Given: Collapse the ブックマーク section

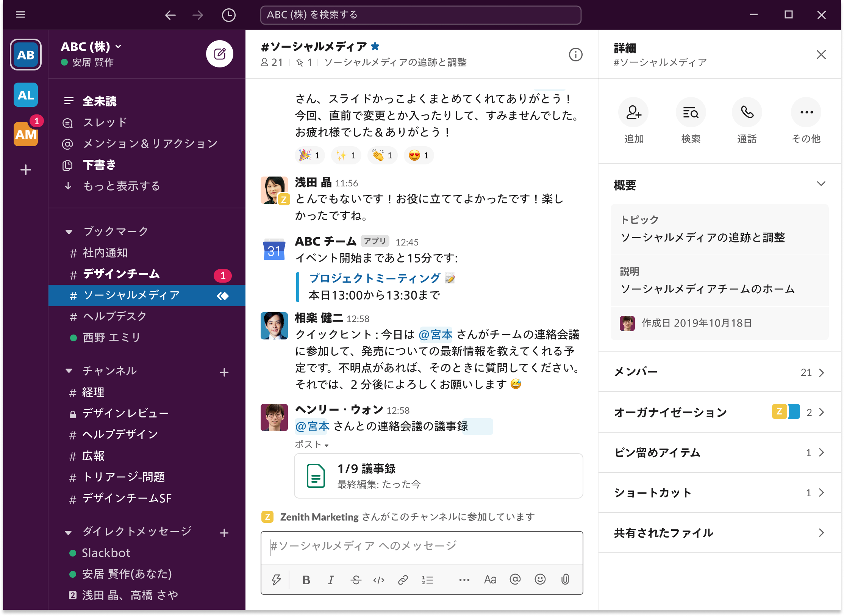Looking at the screenshot, I should click(x=69, y=231).
